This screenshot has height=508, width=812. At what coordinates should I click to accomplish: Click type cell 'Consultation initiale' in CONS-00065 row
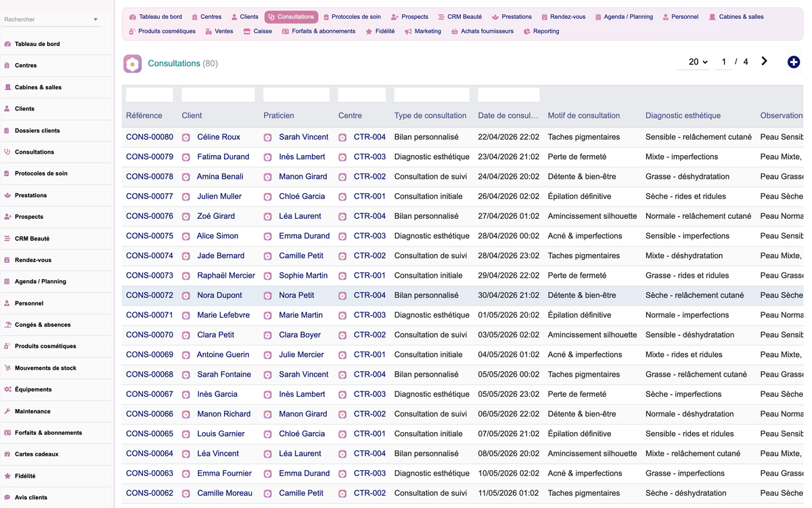(428, 433)
